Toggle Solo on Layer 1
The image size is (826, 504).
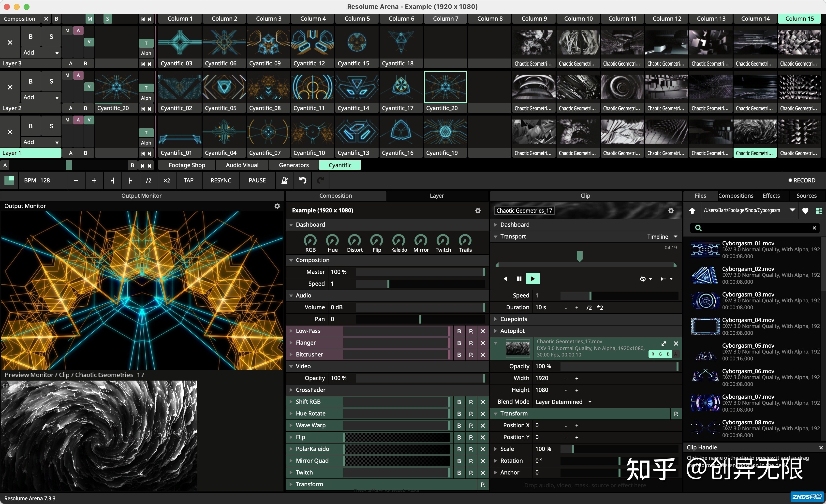(x=51, y=126)
